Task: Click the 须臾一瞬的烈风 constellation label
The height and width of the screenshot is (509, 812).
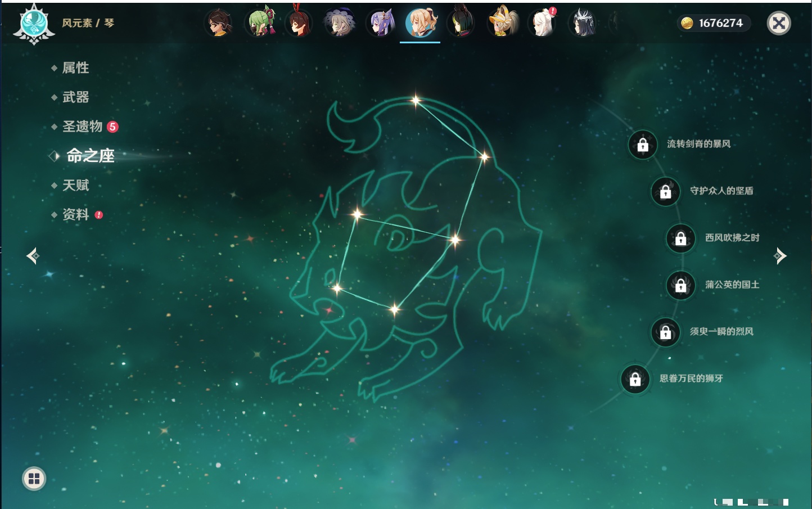Action: point(721,331)
